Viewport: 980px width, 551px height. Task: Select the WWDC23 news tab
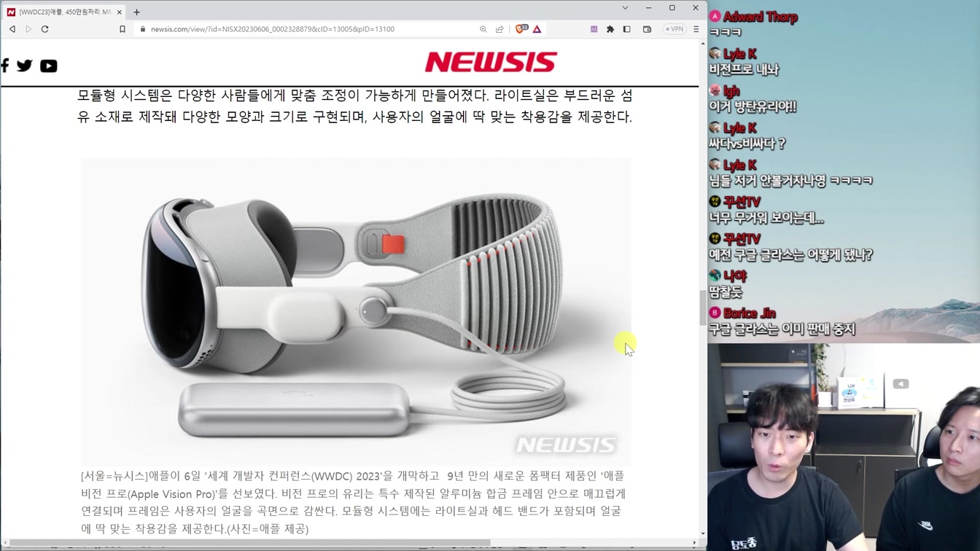pos(64,12)
